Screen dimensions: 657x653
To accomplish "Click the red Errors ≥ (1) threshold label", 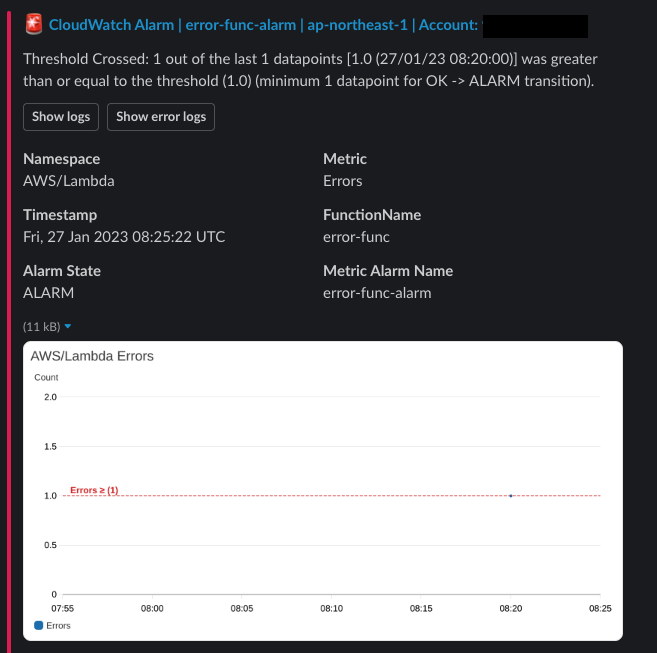I will 94,490.
